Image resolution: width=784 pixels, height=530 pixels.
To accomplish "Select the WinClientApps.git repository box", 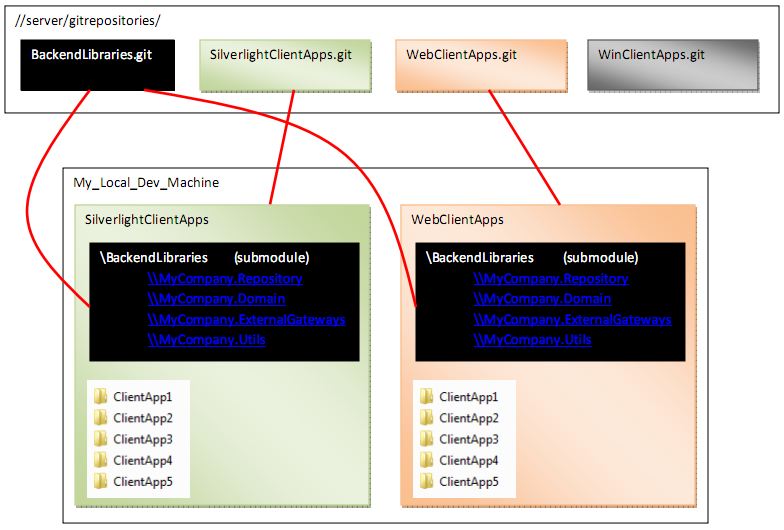I will 673,66.
